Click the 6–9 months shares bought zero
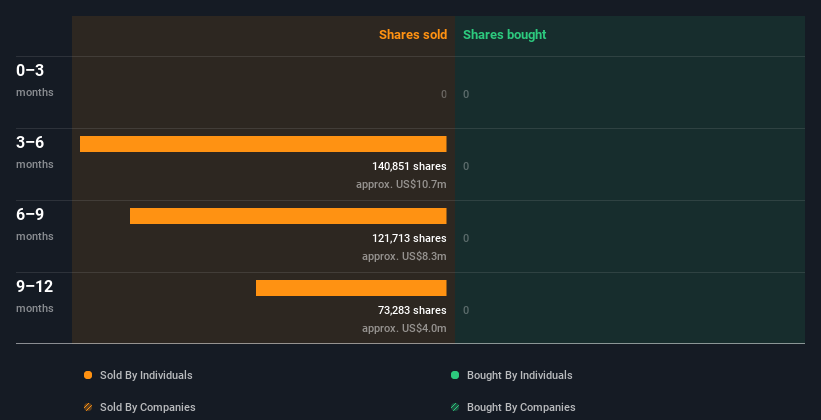The height and width of the screenshot is (420, 821). click(x=466, y=238)
